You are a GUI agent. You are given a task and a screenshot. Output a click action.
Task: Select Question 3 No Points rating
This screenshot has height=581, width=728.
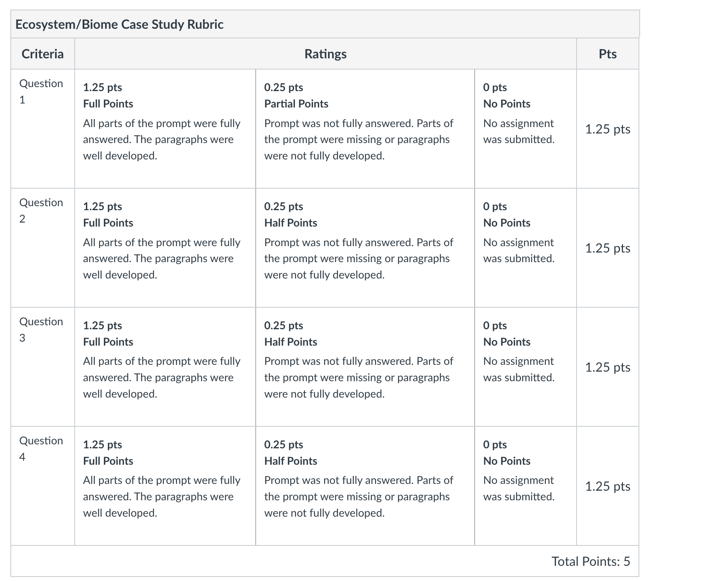click(x=525, y=367)
